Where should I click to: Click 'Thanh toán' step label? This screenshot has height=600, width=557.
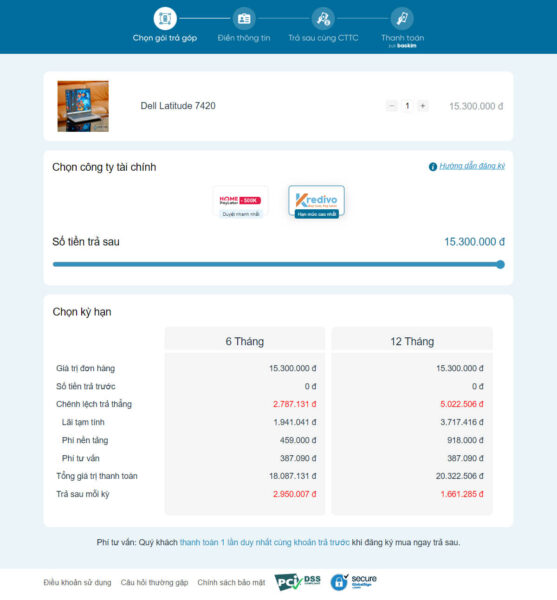(x=402, y=38)
